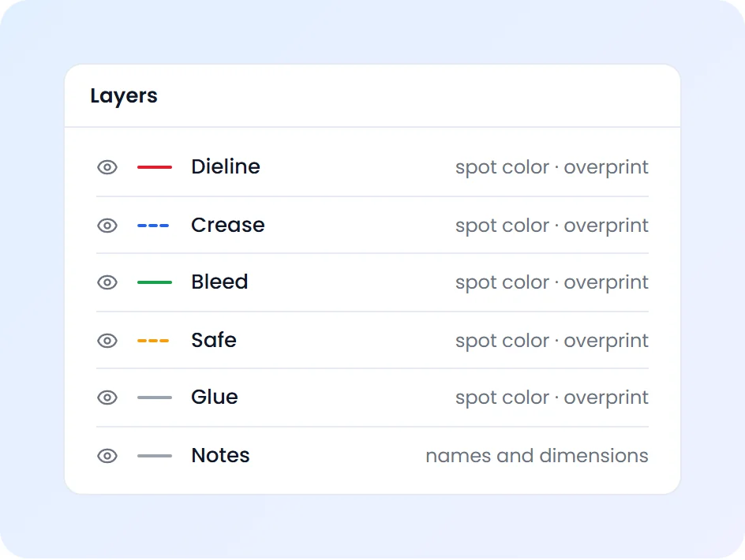Toggle visibility of the Notes layer
Viewport: 745px width, 560px height.
click(x=107, y=456)
